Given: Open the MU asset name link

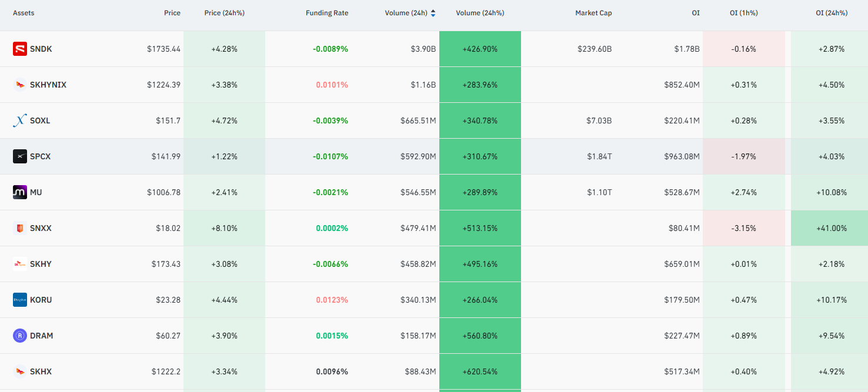Looking at the screenshot, I should tap(36, 192).
